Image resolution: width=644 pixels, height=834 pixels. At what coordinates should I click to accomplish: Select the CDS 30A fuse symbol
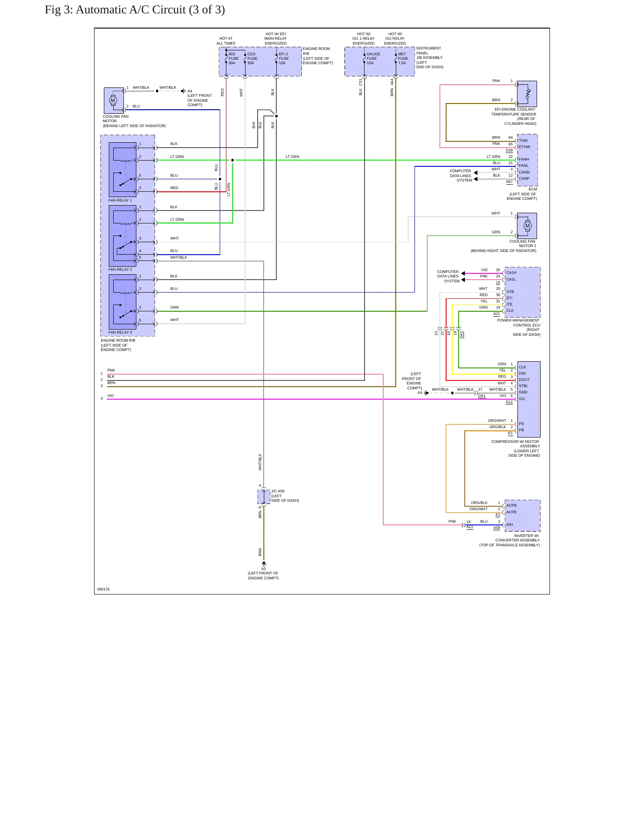pos(245,58)
